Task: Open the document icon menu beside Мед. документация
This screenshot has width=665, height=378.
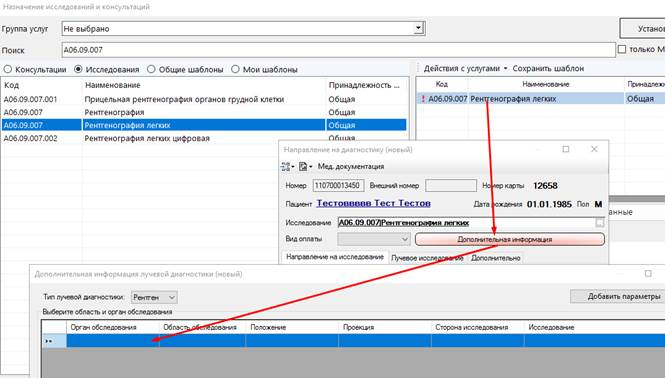Action: [305, 167]
